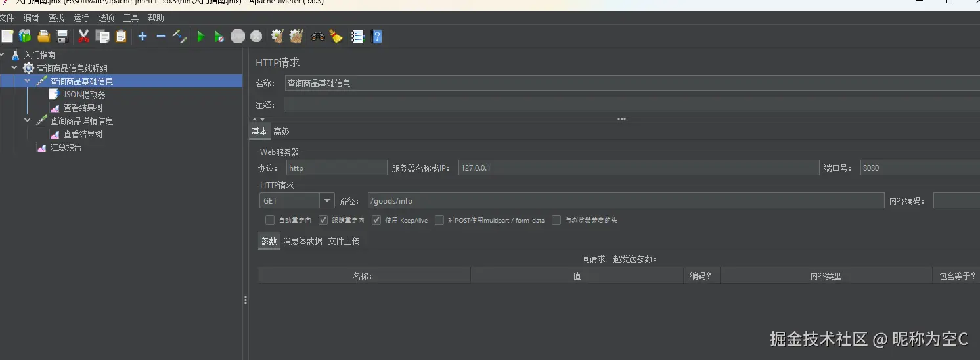Clear all results with double broom icon
The width and height of the screenshot is (980, 360).
click(296, 37)
